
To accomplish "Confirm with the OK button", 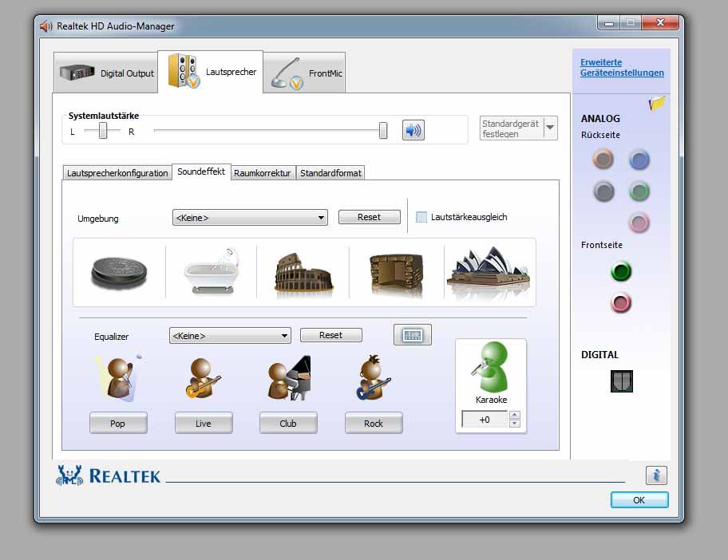I will [639, 500].
